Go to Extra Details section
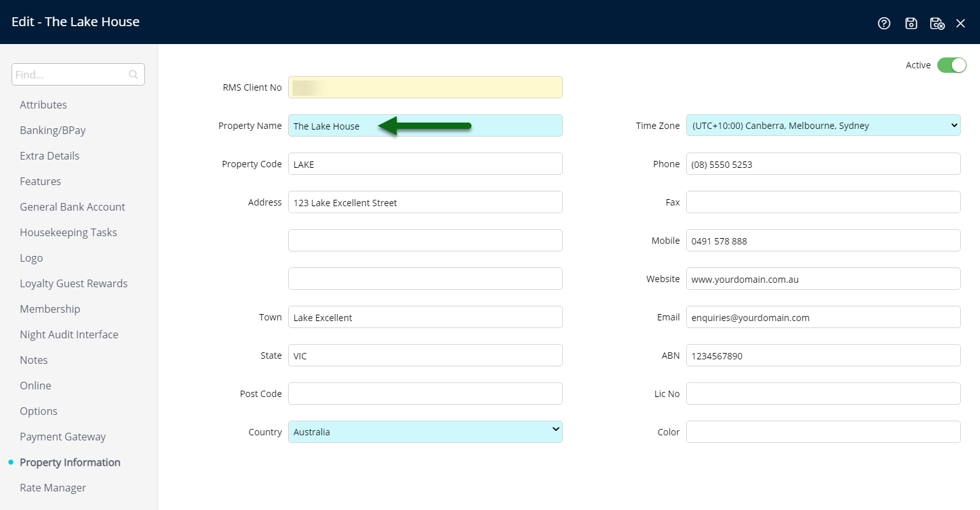The image size is (980, 510). (x=50, y=156)
